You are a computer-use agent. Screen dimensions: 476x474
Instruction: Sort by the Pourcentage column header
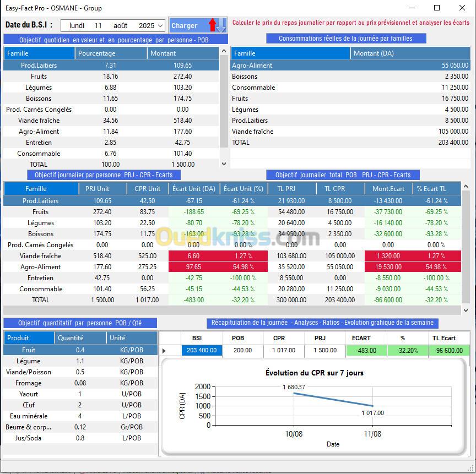pyautogui.click(x=111, y=53)
